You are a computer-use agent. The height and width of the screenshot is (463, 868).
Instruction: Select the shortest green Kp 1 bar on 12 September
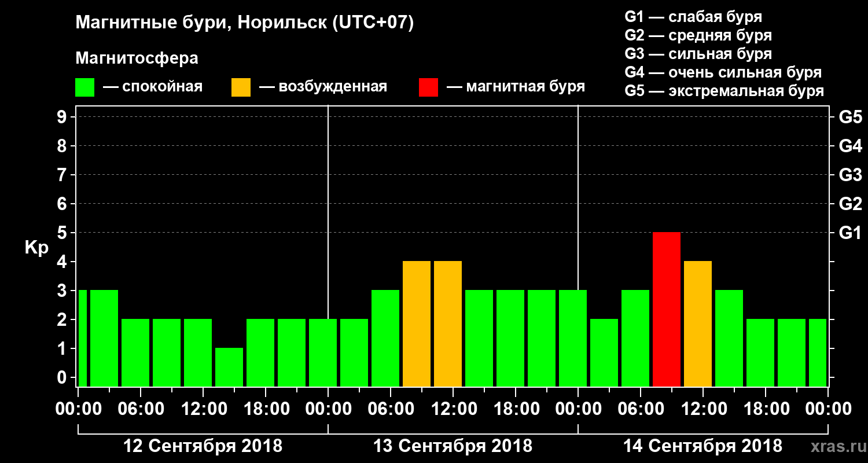coord(229,367)
